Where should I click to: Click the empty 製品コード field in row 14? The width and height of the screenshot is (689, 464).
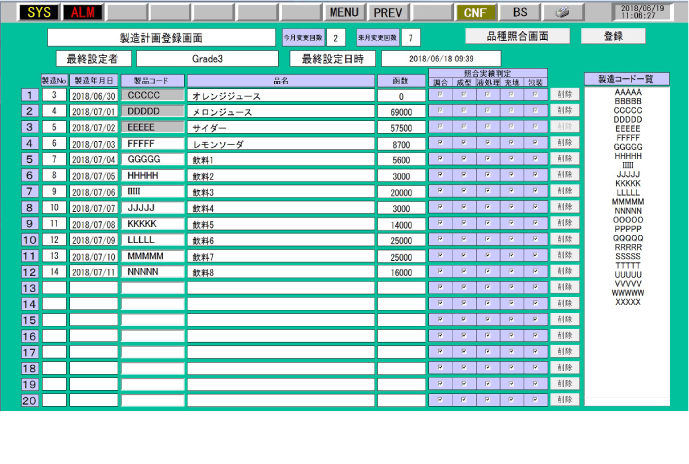click(x=152, y=304)
